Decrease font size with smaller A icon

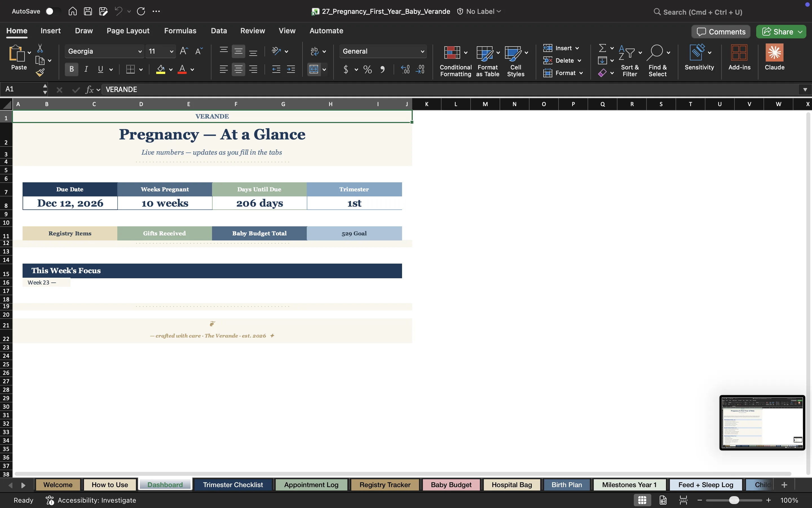coord(199,51)
